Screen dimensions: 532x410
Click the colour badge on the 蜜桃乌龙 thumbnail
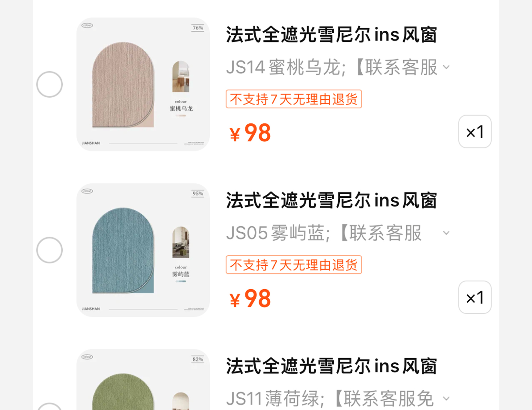87,26
